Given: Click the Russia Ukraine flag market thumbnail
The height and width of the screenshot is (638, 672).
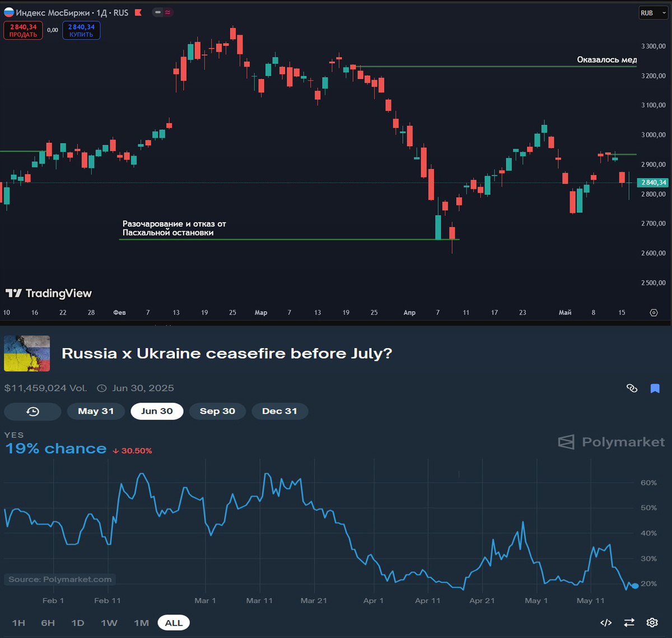Looking at the screenshot, I should [27, 354].
